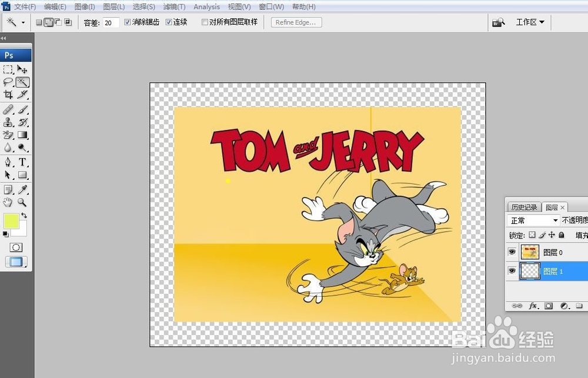Reset default foreground and background colors

click(x=5, y=234)
